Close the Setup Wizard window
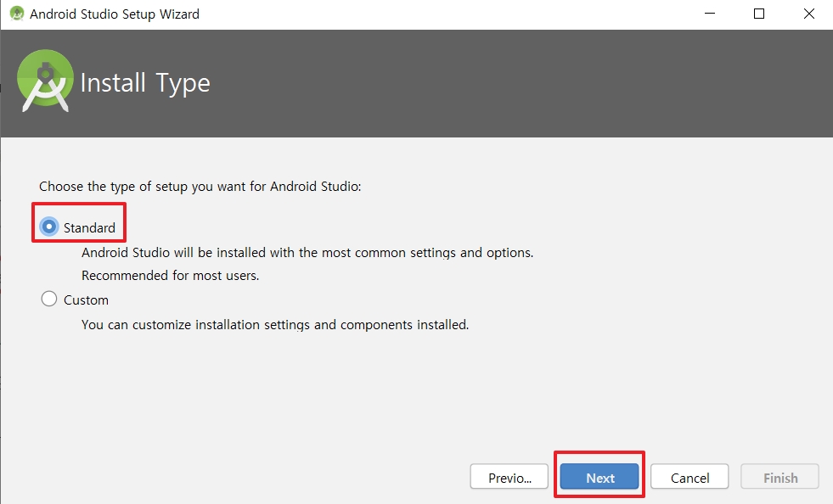833x504 pixels. pyautogui.click(x=809, y=14)
